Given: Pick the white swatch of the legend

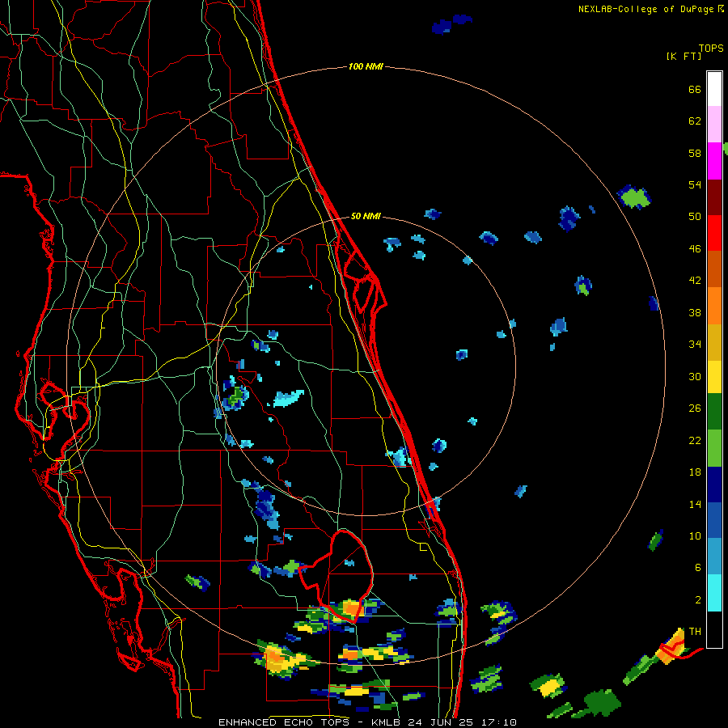Looking at the screenshot, I should point(714,89).
